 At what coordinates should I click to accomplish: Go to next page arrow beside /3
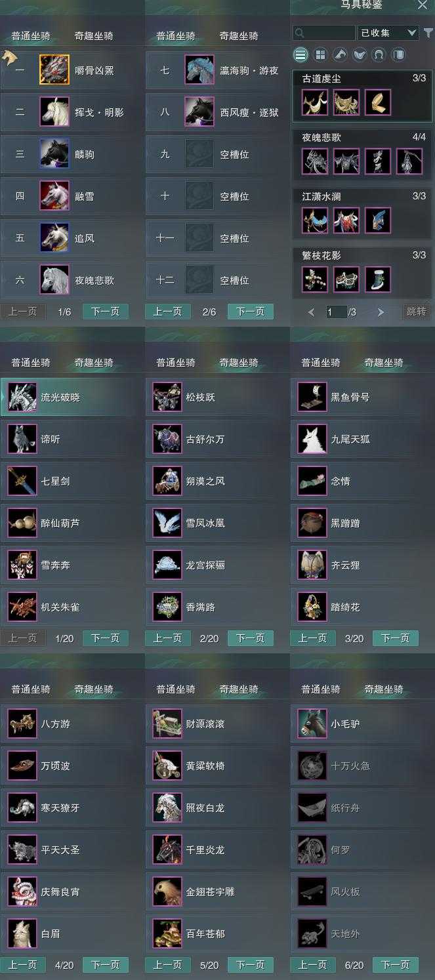381,312
